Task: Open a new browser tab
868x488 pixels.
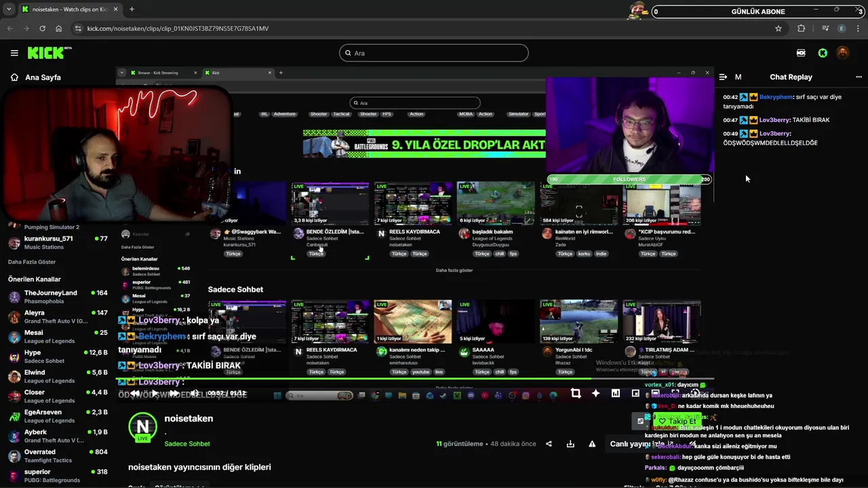Action: pyautogui.click(x=132, y=9)
